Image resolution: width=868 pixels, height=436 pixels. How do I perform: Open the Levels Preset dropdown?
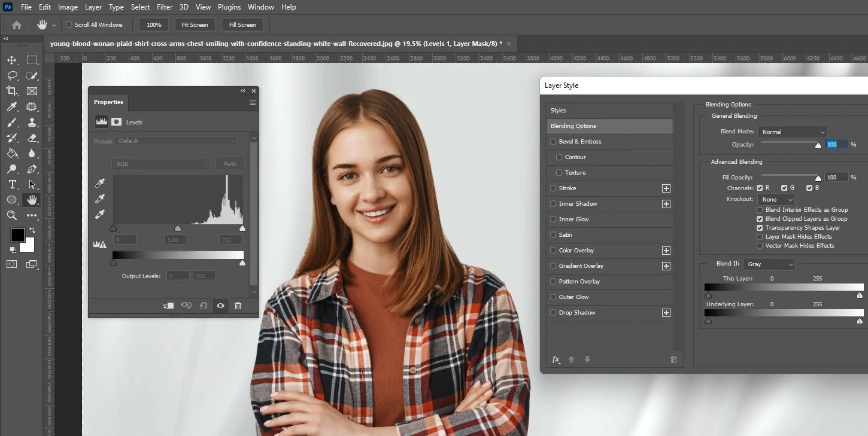click(x=175, y=141)
